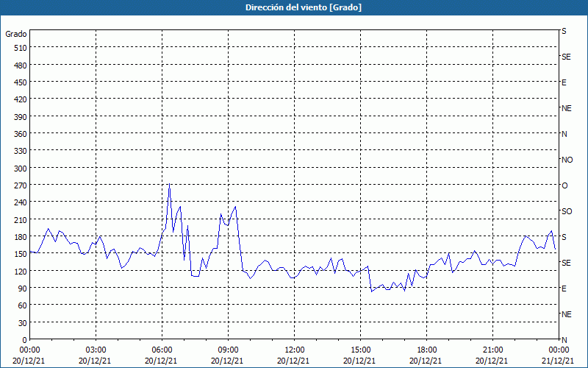Screen dimensions: 588x368
Task: Select the 30 tick label on left axis
Action: 23,323
